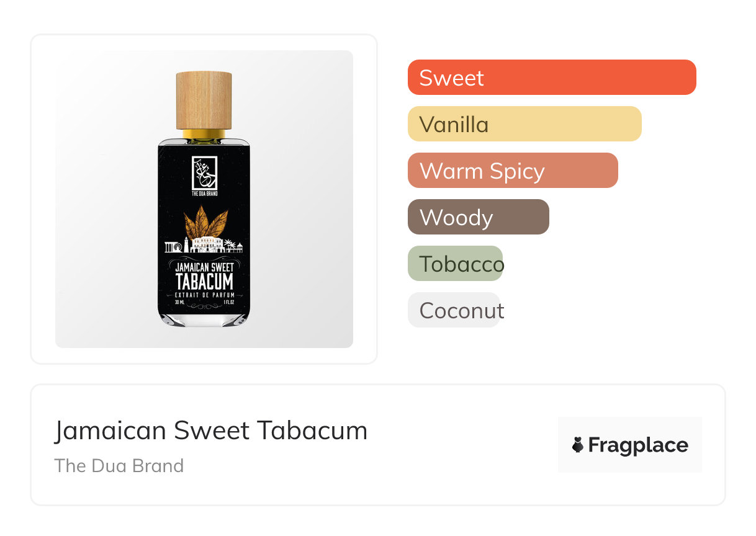Click the Tobacco accord bar
This screenshot has height=536, width=756.
click(455, 264)
